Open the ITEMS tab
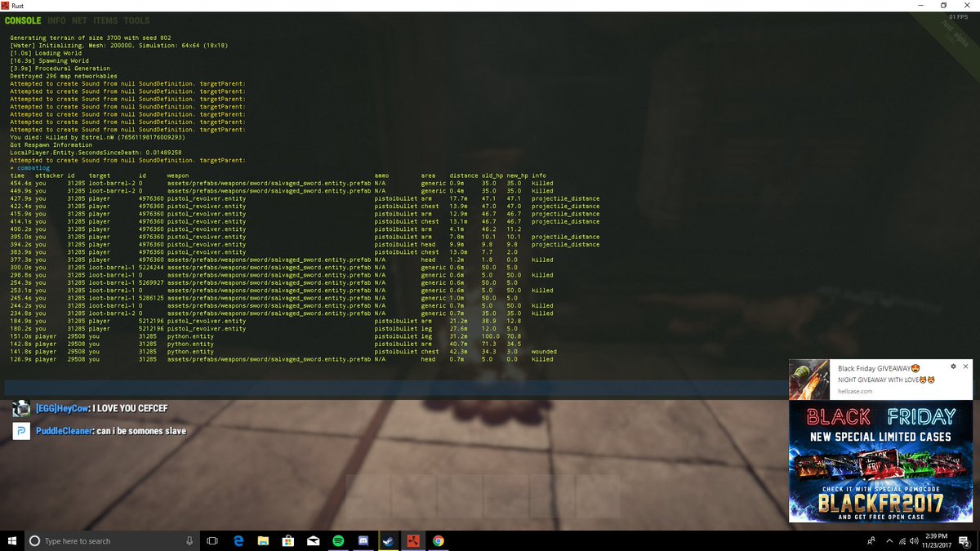 click(105, 20)
